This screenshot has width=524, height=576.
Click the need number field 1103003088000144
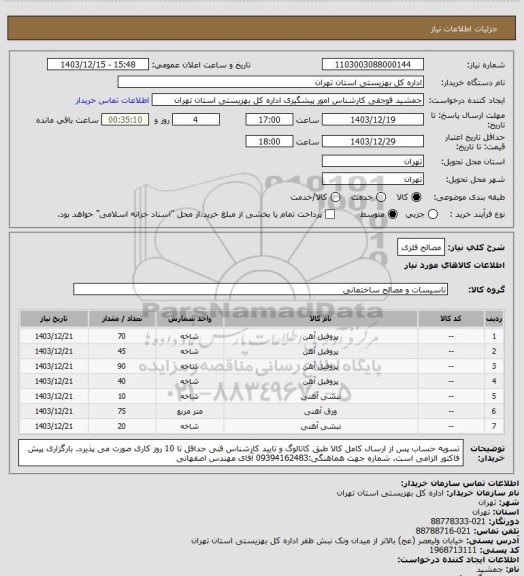[373, 64]
